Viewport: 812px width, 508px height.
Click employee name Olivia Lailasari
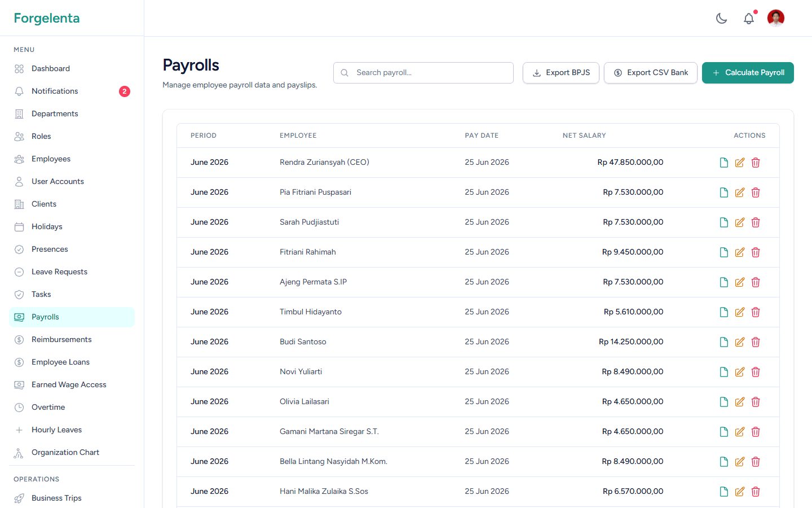tap(304, 401)
